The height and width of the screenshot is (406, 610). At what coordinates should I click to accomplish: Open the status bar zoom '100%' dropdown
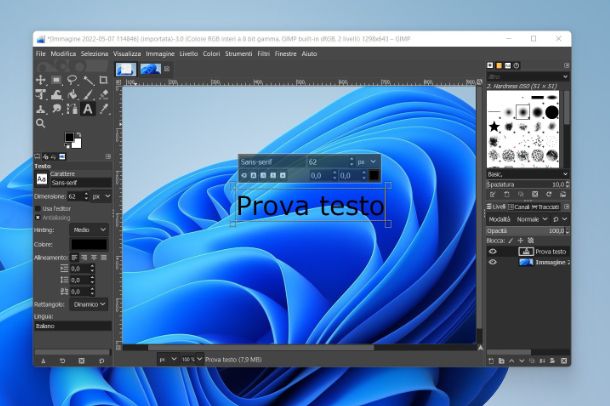[x=192, y=359]
